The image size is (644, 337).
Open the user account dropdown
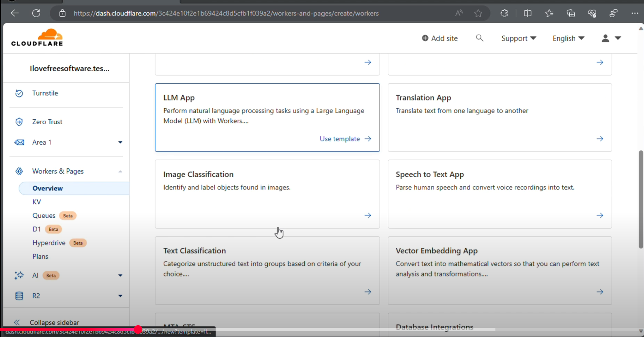tap(611, 38)
